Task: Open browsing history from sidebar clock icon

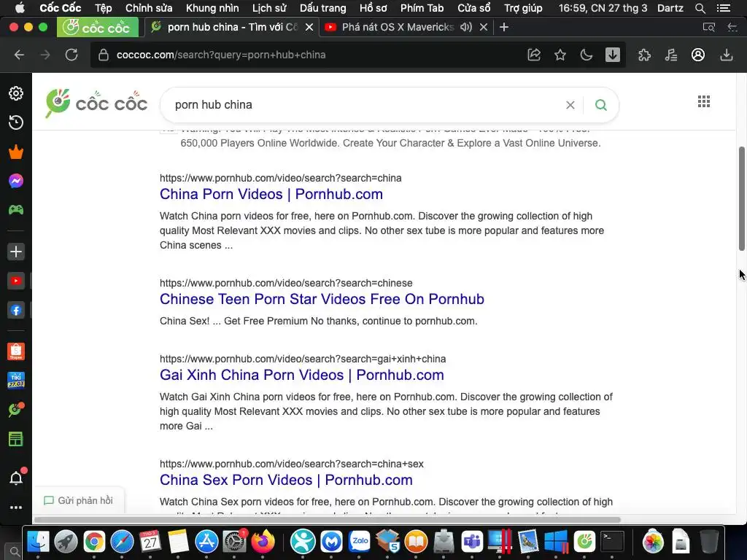Action: pyautogui.click(x=16, y=122)
